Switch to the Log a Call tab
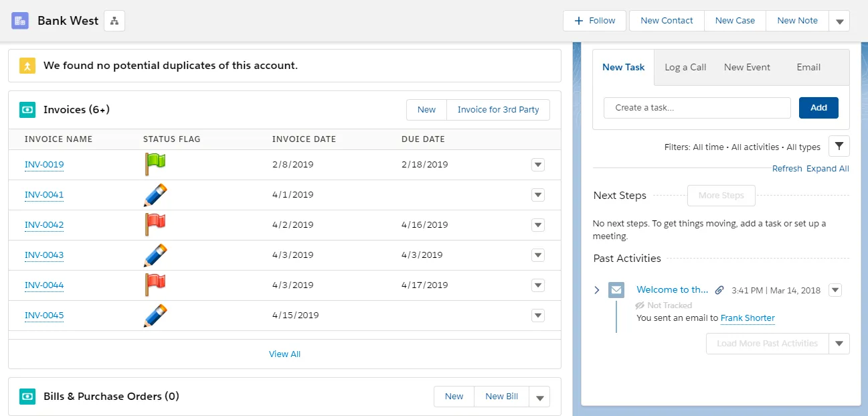Screen dimensions: 868x416 click(x=685, y=67)
